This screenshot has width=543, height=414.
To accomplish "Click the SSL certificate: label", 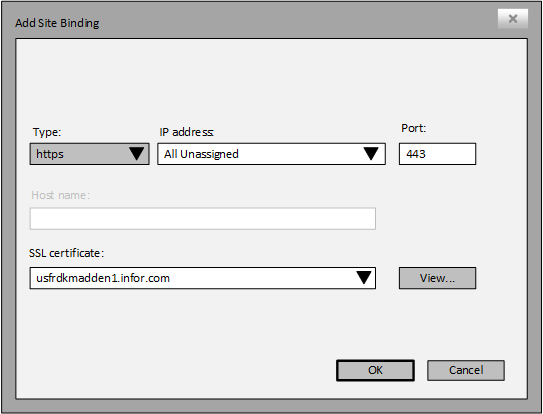I will click(66, 253).
